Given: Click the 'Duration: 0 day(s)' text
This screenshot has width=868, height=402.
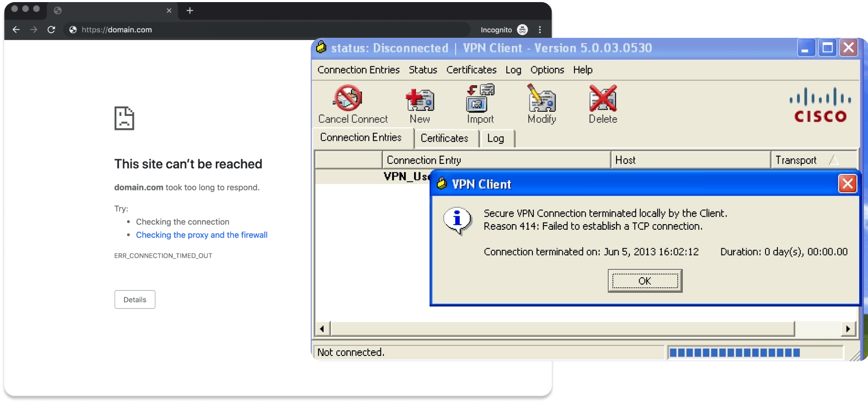Looking at the screenshot, I should [784, 252].
